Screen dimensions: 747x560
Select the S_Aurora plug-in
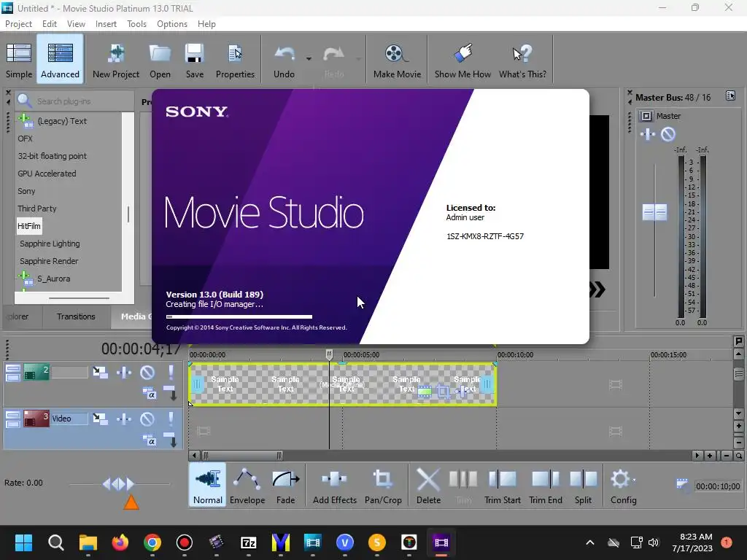53,279
